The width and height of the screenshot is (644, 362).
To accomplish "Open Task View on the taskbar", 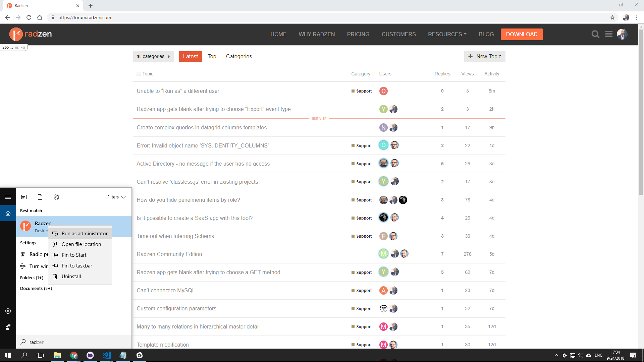I will coord(40,355).
